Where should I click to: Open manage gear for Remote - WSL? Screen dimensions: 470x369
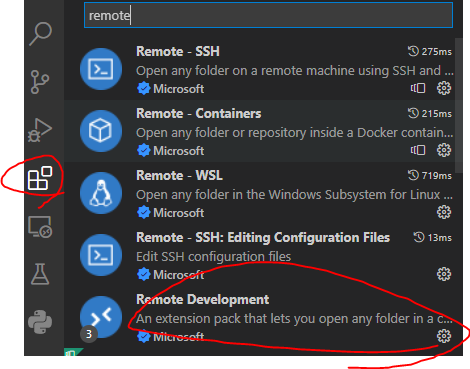click(444, 212)
